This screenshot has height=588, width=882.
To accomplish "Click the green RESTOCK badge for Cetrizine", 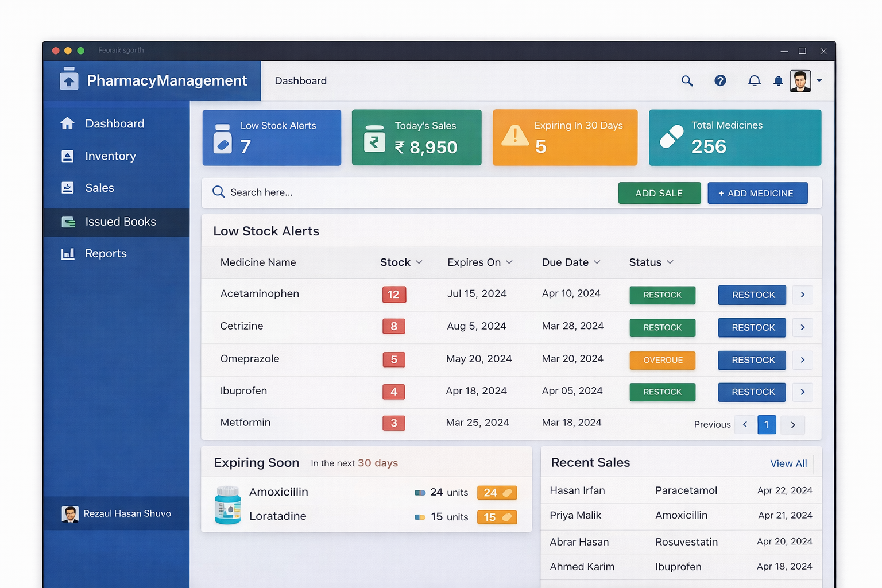I will pyautogui.click(x=662, y=327).
